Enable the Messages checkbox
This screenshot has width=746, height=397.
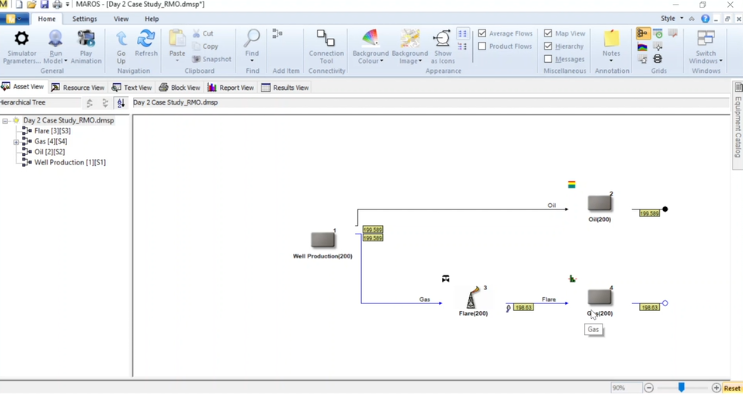548,59
